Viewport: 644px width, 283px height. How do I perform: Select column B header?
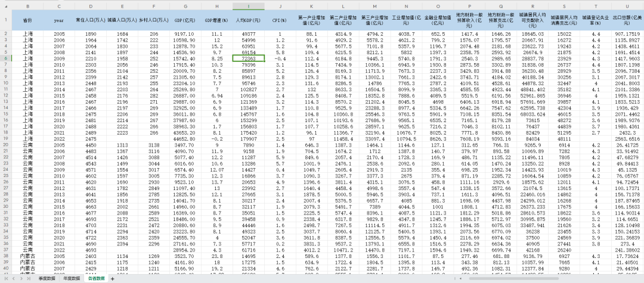[x=27, y=7]
